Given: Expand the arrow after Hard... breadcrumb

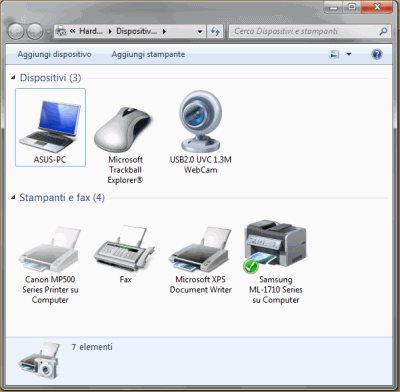Looking at the screenshot, I should coord(110,32).
